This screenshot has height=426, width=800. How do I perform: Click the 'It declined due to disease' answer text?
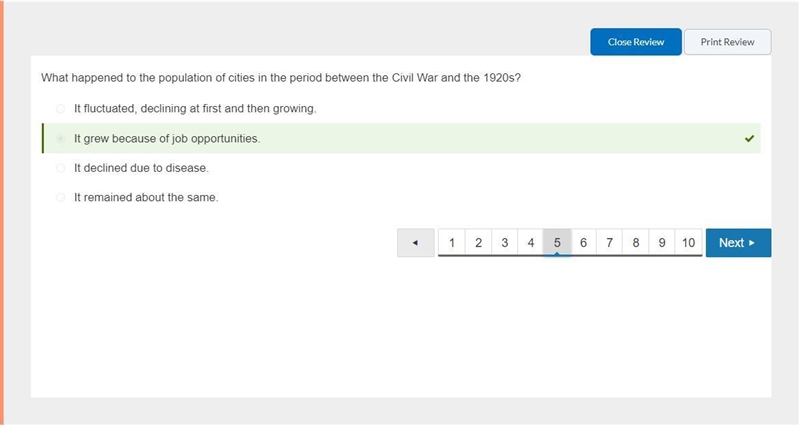pos(141,168)
